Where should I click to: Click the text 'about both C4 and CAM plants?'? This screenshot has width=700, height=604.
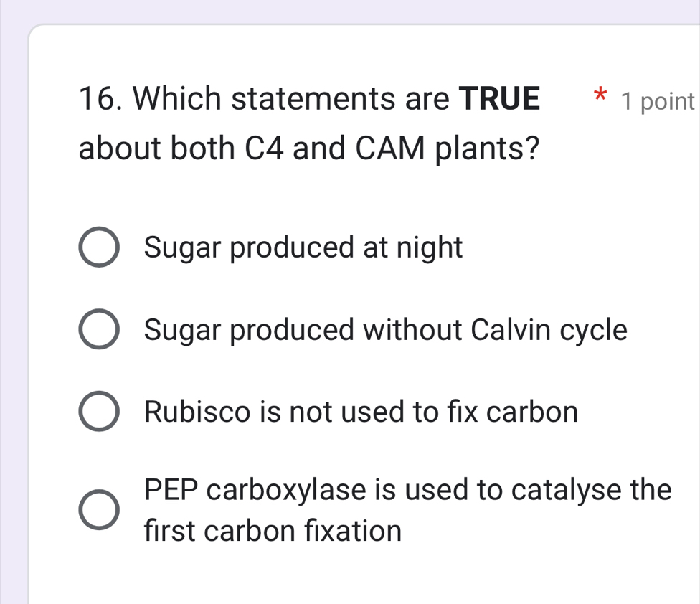coord(308,148)
